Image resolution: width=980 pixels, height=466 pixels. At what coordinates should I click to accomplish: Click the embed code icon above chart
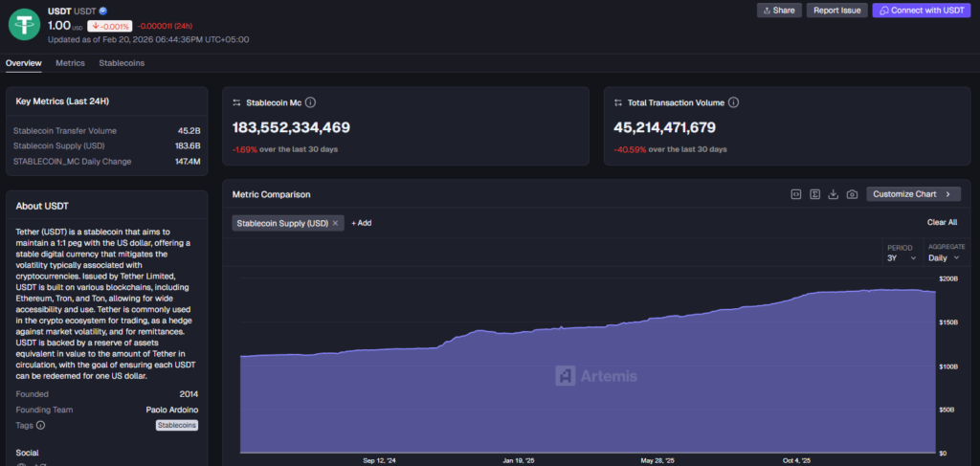click(795, 194)
